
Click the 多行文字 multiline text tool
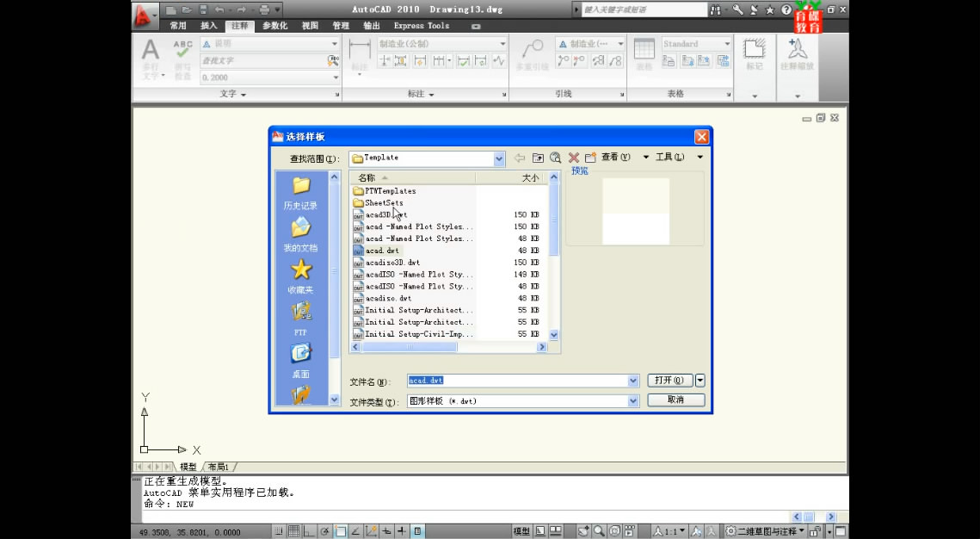[x=150, y=59]
